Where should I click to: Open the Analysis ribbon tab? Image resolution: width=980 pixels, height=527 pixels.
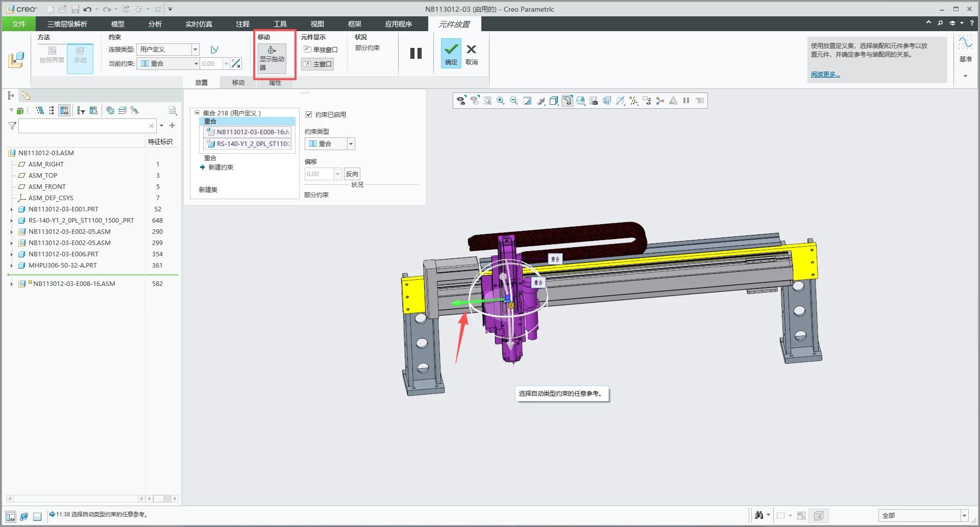point(155,23)
